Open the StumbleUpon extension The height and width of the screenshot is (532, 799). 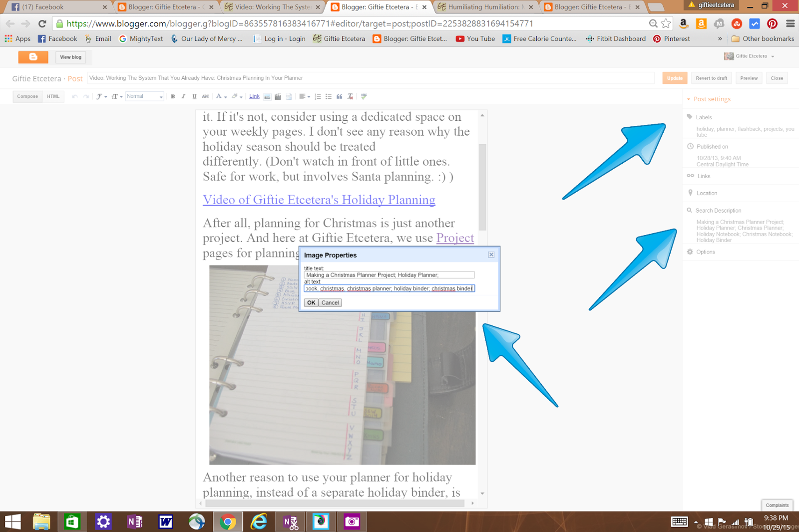737,23
